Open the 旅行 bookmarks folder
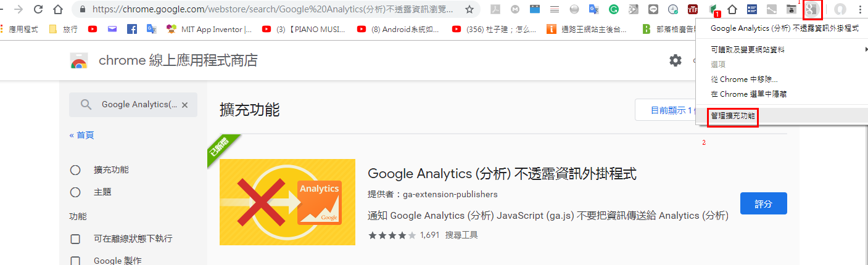The height and width of the screenshot is (265, 868). coord(64,29)
